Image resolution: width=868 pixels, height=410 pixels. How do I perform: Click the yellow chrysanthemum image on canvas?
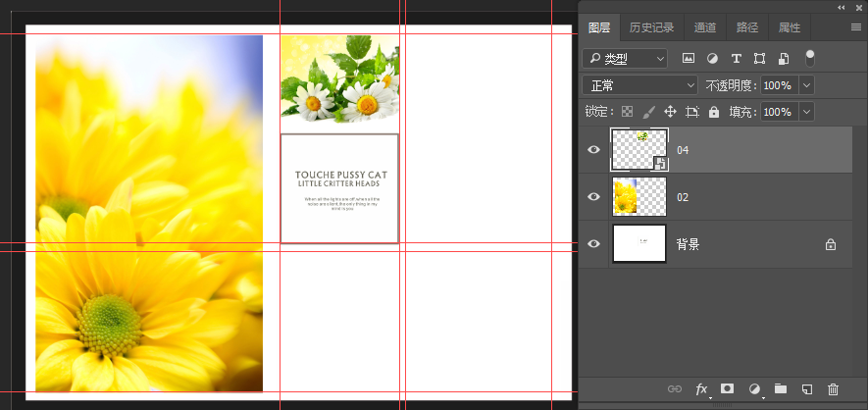pyautogui.click(x=149, y=214)
